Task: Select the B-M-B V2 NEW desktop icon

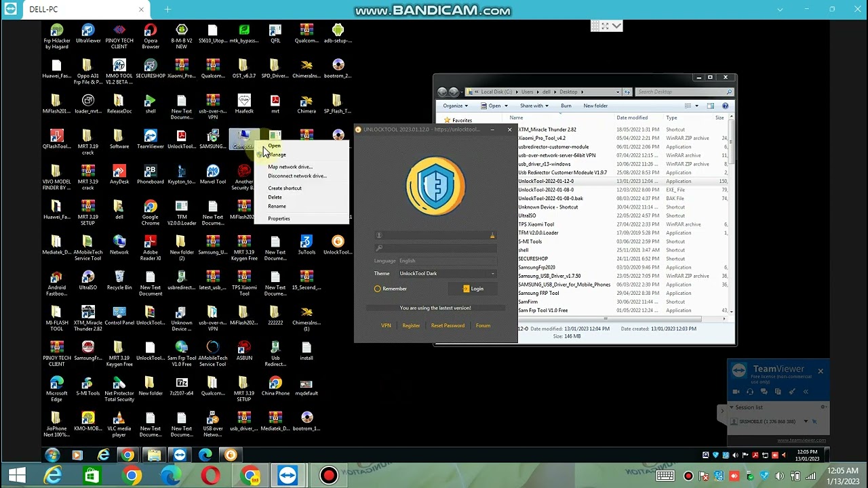Action: coord(182,37)
